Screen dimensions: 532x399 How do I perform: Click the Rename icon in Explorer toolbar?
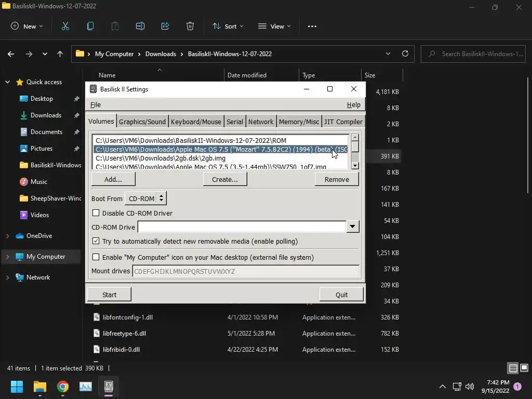pos(140,26)
